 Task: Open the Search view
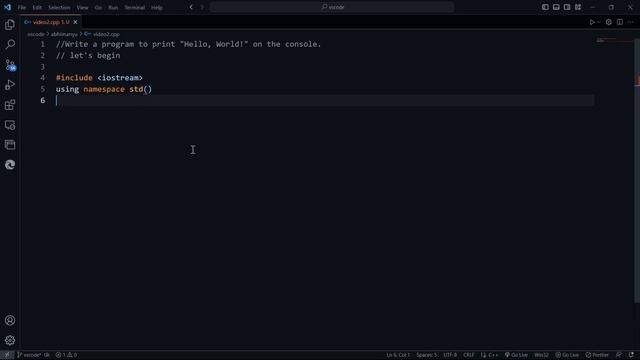pyautogui.click(x=10, y=44)
